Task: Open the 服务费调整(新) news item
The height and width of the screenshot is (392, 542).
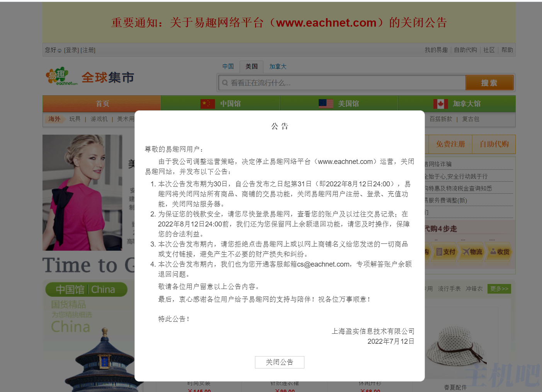Action: 446,200
